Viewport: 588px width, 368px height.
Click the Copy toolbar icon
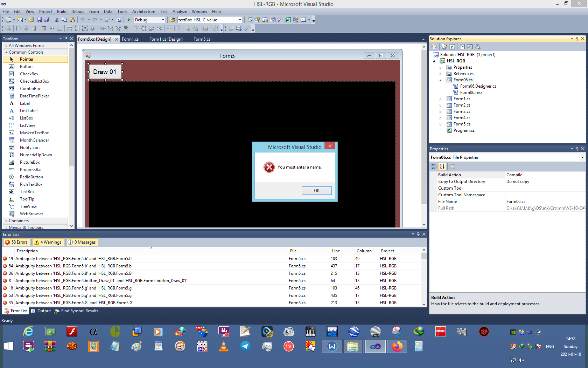65,20
